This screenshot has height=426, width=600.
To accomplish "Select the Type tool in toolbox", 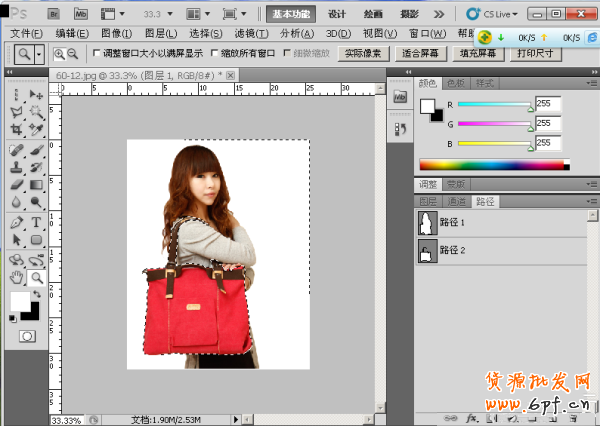I will click(x=36, y=222).
